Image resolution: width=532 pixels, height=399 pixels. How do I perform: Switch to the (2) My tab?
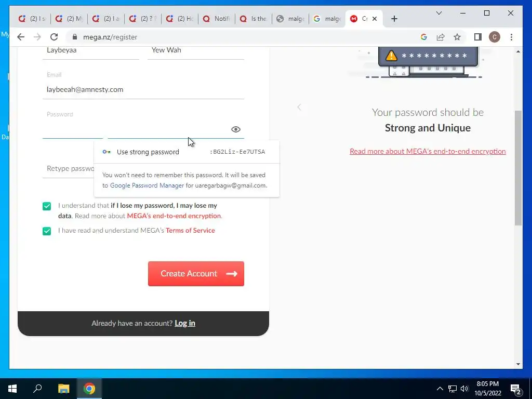pyautogui.click(x=69, y=19)
